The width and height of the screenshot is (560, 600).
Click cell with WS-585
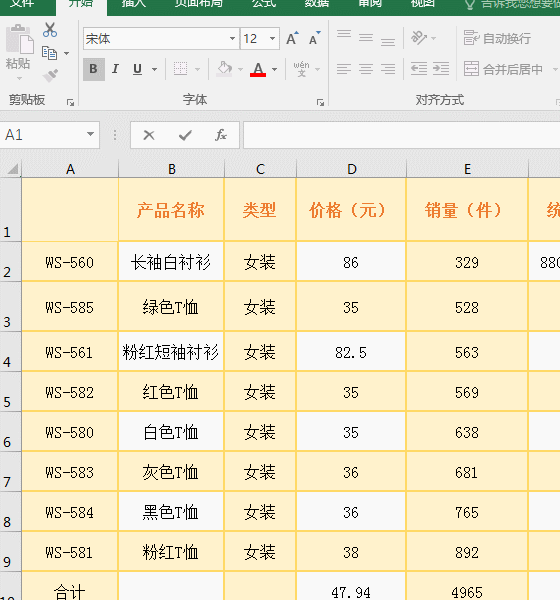(x=70, y=307)
